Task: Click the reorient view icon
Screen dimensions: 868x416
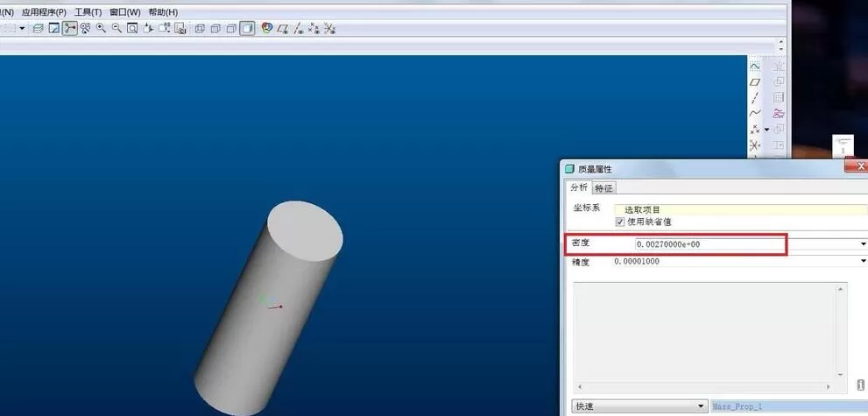Action: [148, 28]
